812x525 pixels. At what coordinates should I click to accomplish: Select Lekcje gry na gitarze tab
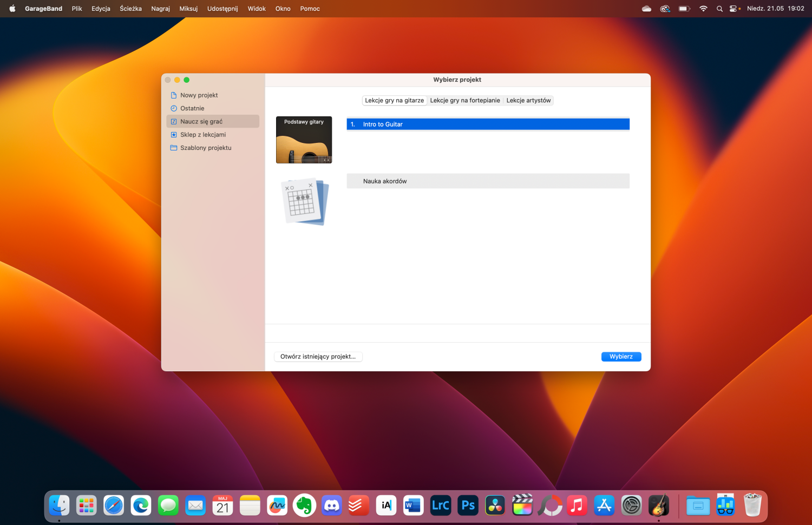pyautogui.click(x=394, y=101)
